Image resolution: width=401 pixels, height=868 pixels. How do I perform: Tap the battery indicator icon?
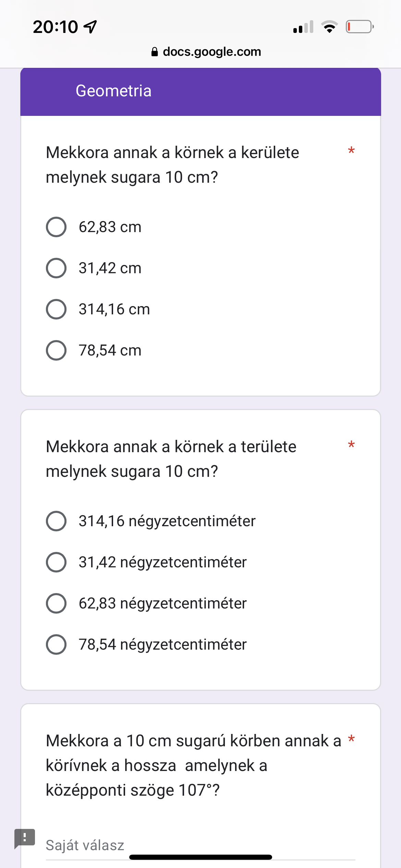click(x=360, y=27)
